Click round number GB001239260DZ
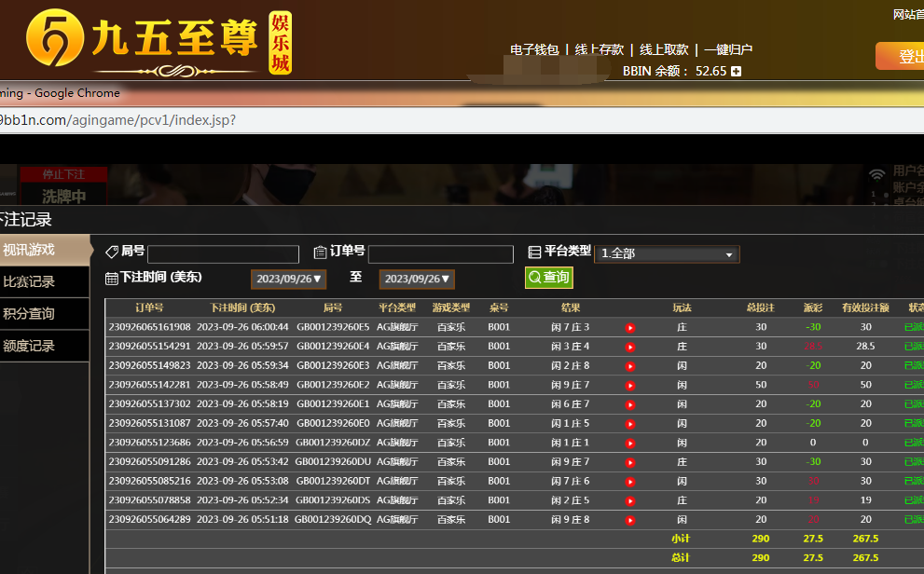Viewport: 924px width, 574px height. tap(333, 442)
